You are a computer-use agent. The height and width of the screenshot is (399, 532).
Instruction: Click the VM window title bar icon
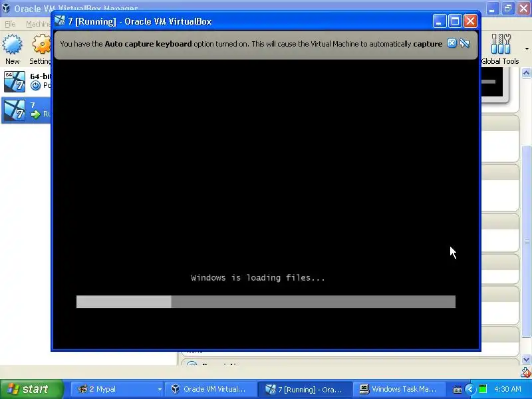[x=60, y=21]
